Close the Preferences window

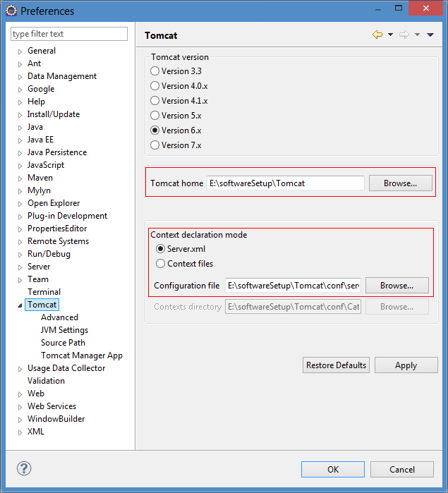tap(426, 8)
